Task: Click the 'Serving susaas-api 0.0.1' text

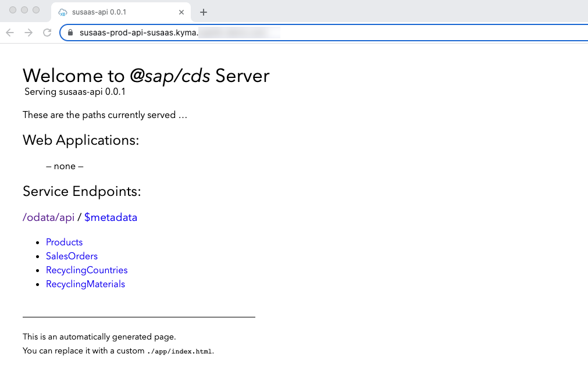Action: [75, 92]
